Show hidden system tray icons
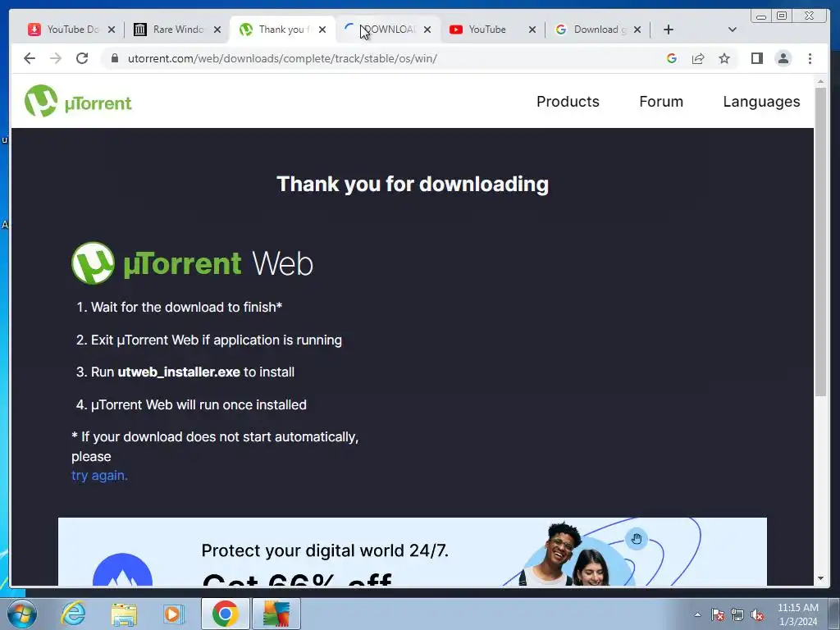Viewport: 840px width, 630px height. [697, 614]
